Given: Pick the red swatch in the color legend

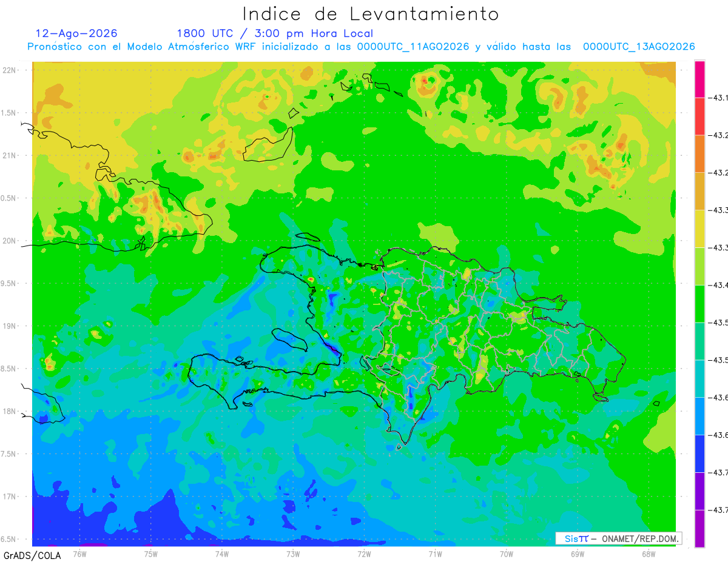Looking at the screenshot, I should (x=699, y=116).
